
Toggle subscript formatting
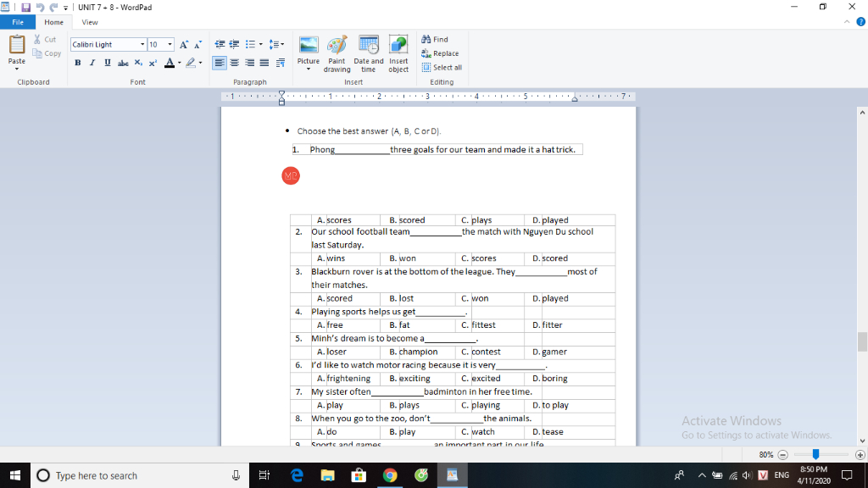click(138, 63)
